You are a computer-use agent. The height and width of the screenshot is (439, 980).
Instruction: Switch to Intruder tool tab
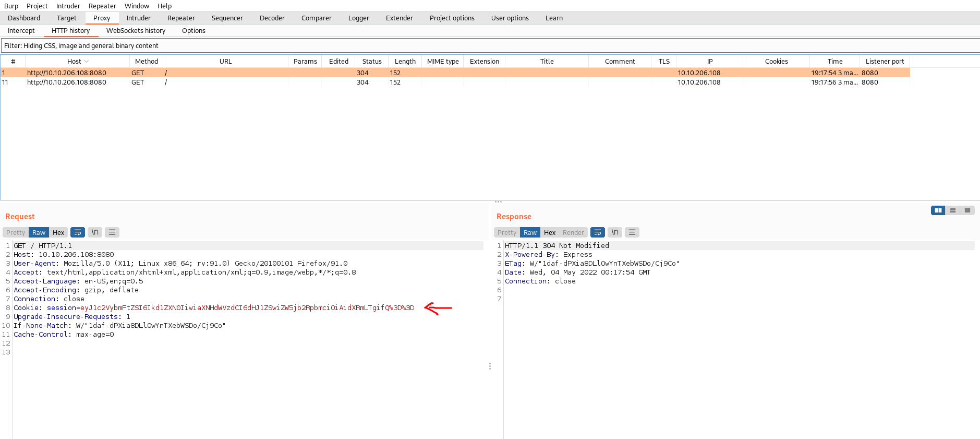(x=139, y=18)
